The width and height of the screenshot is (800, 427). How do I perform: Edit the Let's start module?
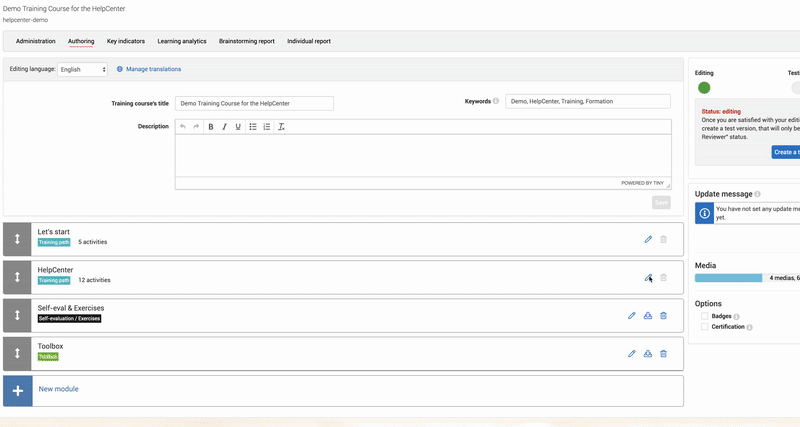click(648, 239)
